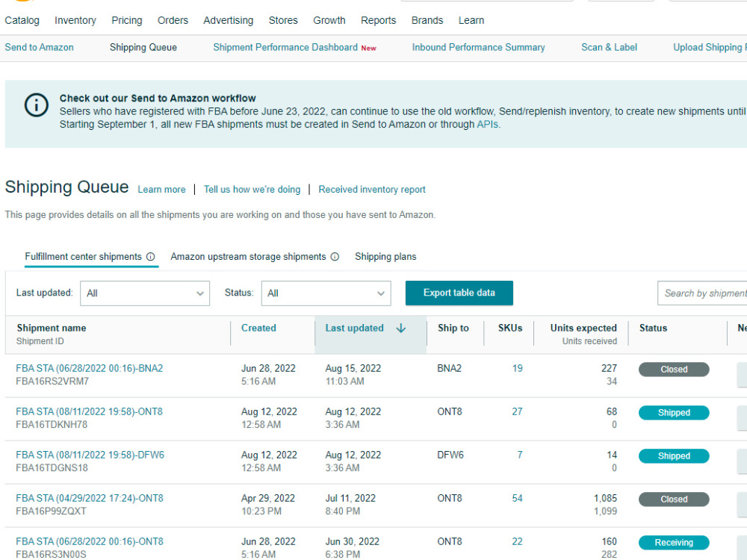Click Closed status badge for FBA16P99ZQXT
The image size is (747, 560).
pos(674,499)
